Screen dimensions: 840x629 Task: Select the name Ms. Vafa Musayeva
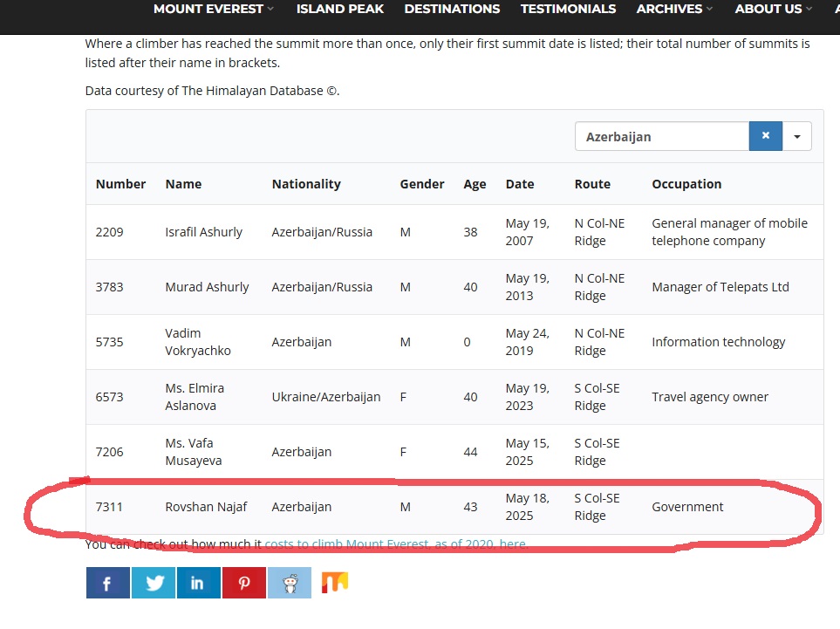(x=193, y=452)
